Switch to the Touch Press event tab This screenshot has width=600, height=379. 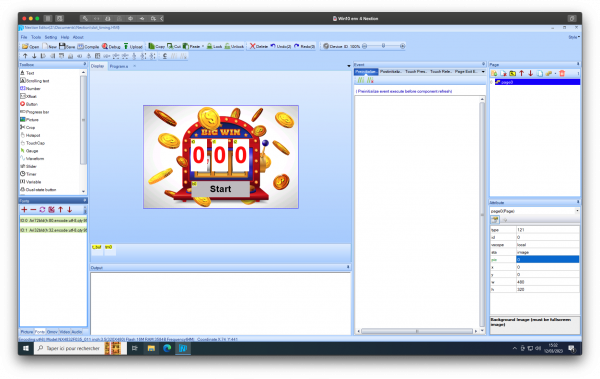pyautogui.click(x=416, y=72)
